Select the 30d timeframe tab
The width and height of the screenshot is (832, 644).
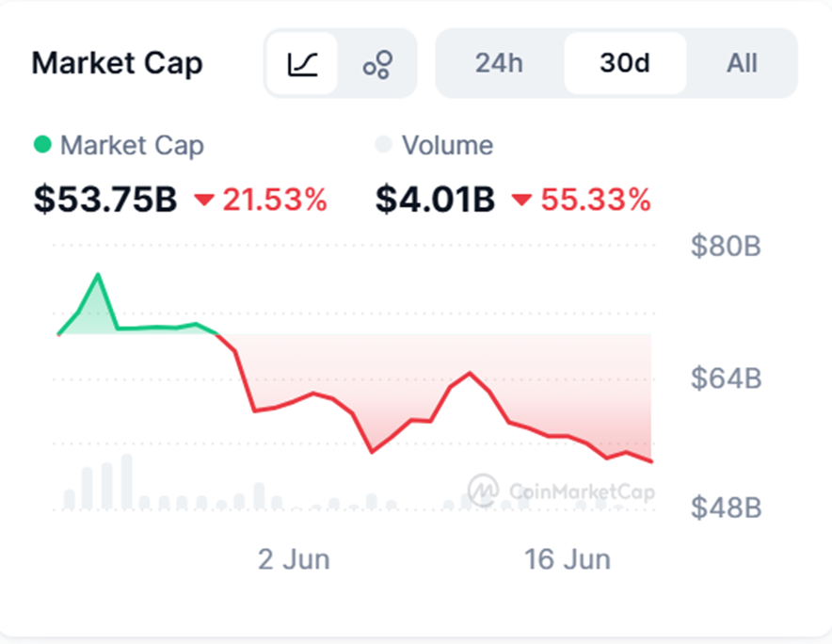point(625,64)
